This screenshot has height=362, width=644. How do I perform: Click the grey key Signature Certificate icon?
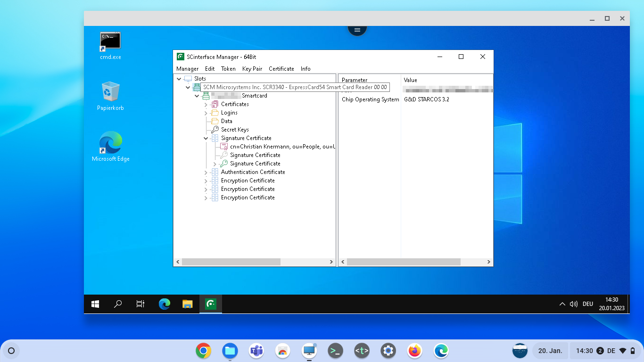[224, 155]
